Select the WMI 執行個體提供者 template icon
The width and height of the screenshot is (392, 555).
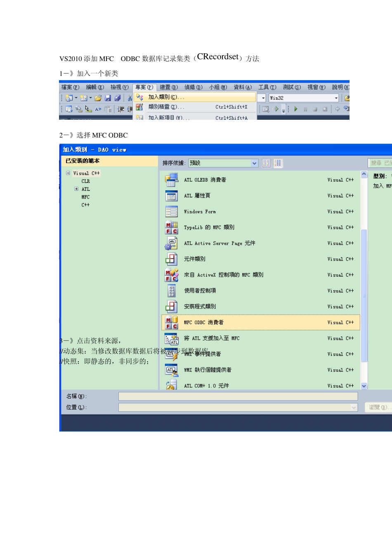pyautogui.click(x=171, y=370)
